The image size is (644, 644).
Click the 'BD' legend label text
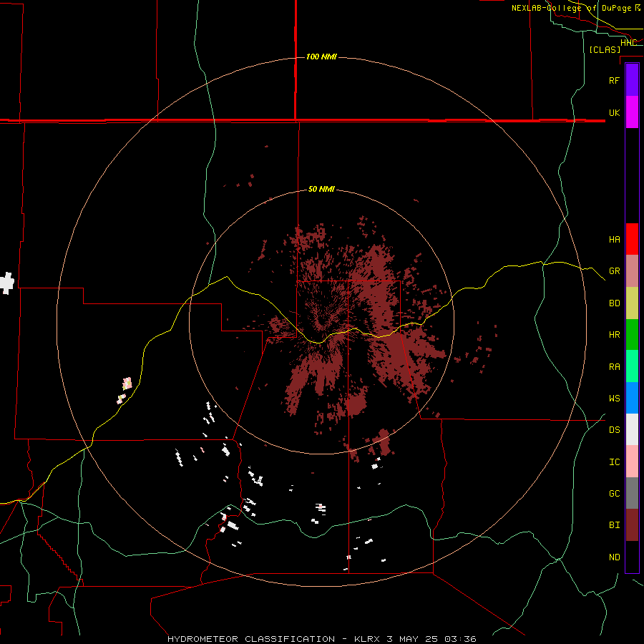(x=614, y=303)
